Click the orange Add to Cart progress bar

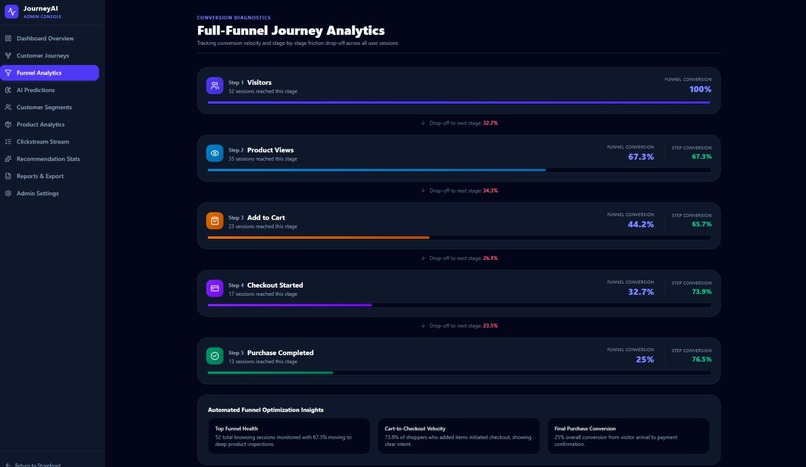coord(318,237)
